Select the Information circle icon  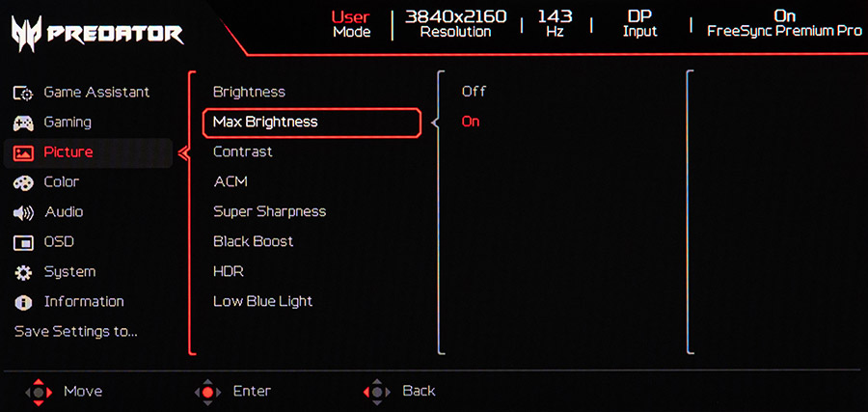(x=23, y=302)
